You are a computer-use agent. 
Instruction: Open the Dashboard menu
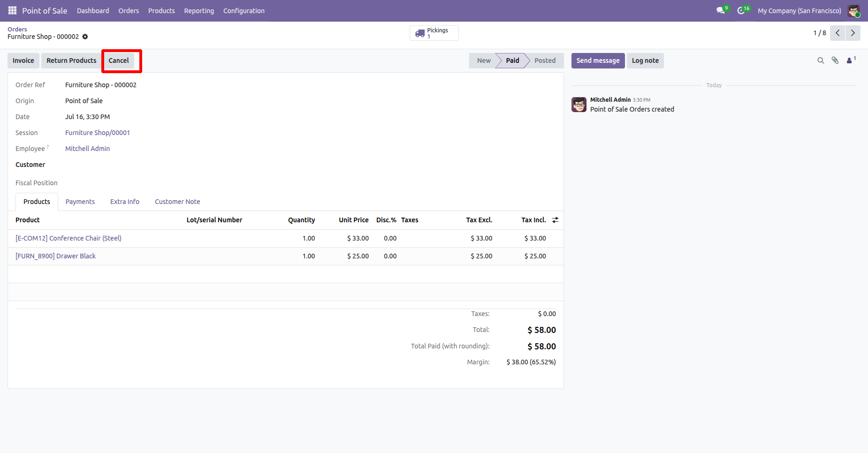pyautogui.click(x=93, y=10)
